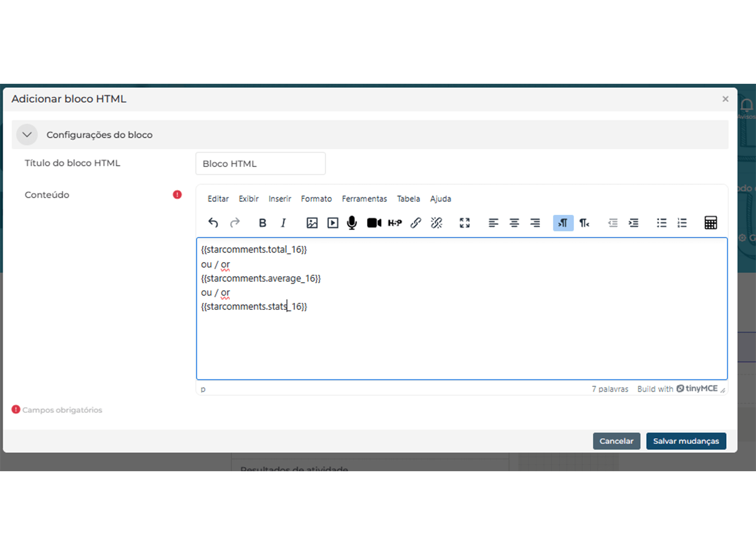Screen dimensions: 756x555
Task: Click the H5P content icon
Action: (395, 223)
